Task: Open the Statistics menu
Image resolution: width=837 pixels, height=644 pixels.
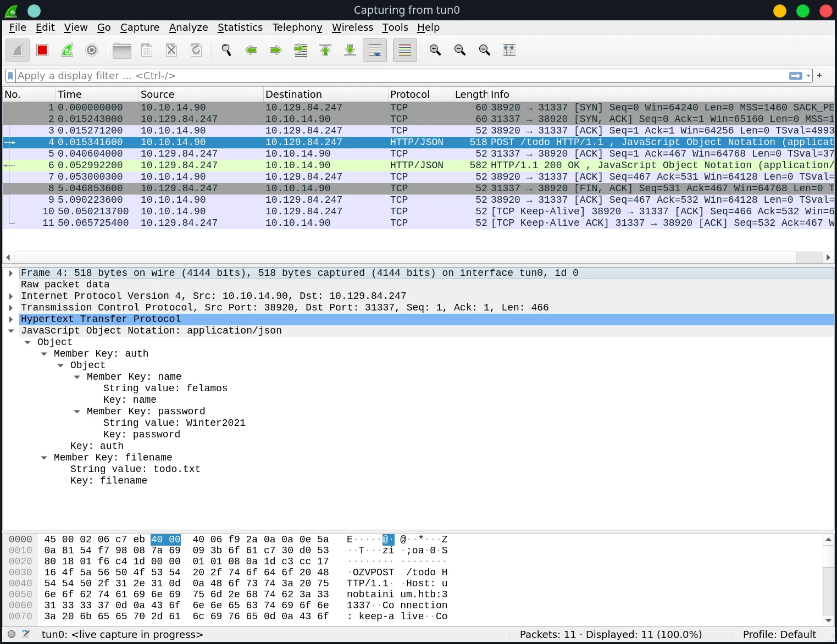Action: 240,27
